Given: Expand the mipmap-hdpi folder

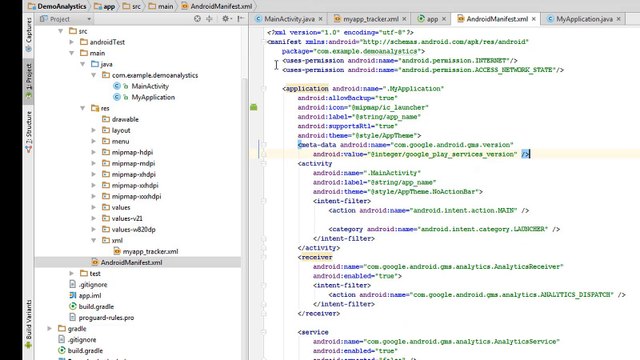Looking at the screenshot, I should (x=93, y=152).
